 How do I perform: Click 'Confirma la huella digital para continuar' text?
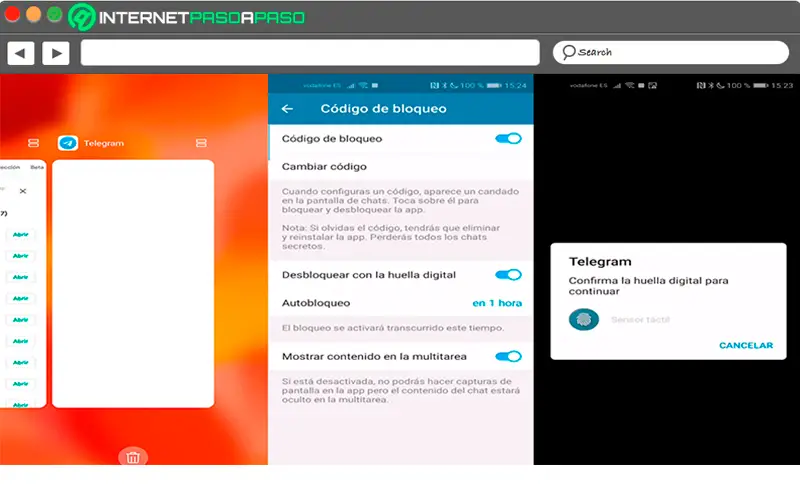click(x=648, y=286)
